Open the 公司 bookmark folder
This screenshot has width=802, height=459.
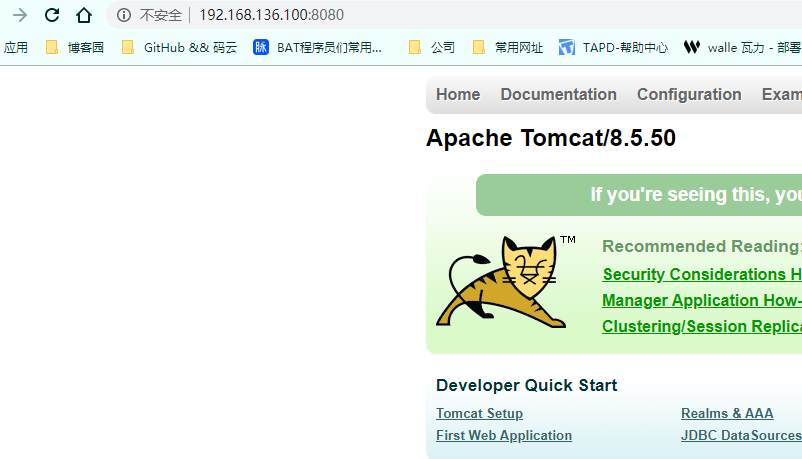point(432,48)
